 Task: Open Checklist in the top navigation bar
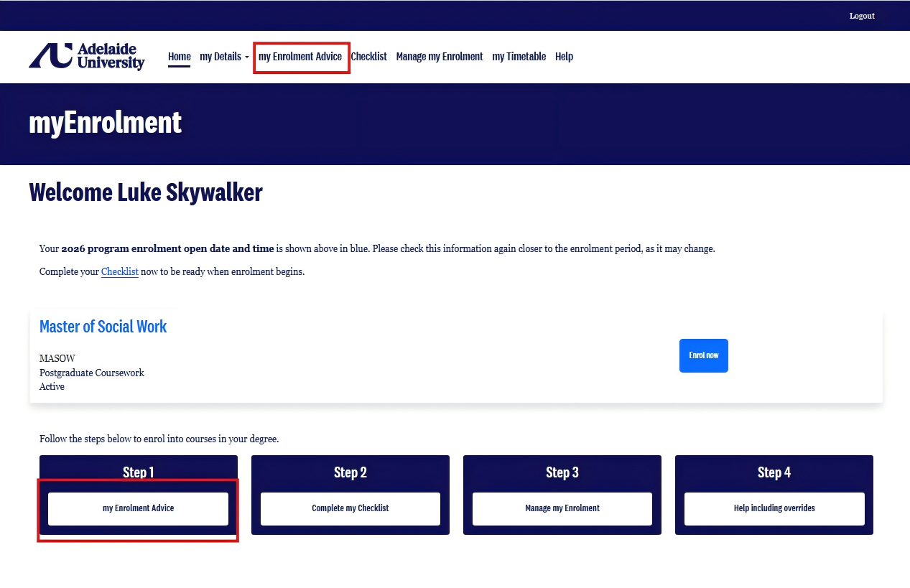coord(369,57)
